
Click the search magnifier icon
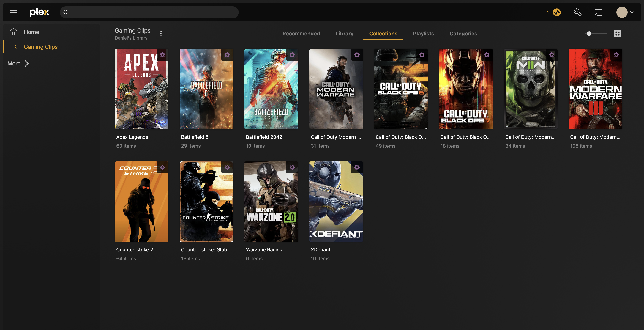point(66,12)
